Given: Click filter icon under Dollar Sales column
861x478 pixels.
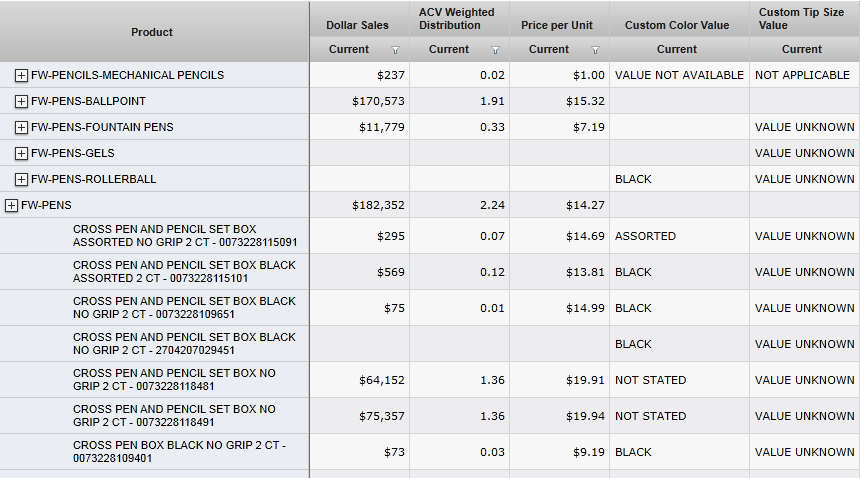Looking at the screenshot, I should pyautogui.click(x=395, y=50).
